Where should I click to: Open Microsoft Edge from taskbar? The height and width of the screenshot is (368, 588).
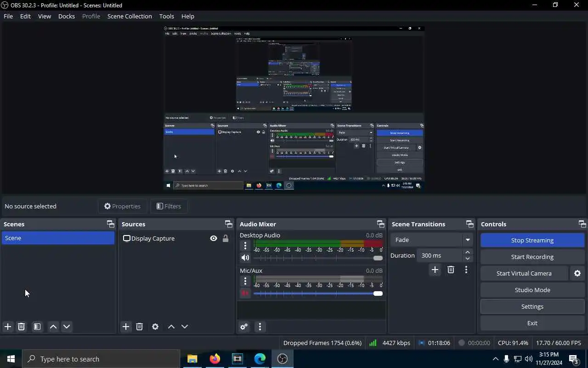(x=260, y=359)
